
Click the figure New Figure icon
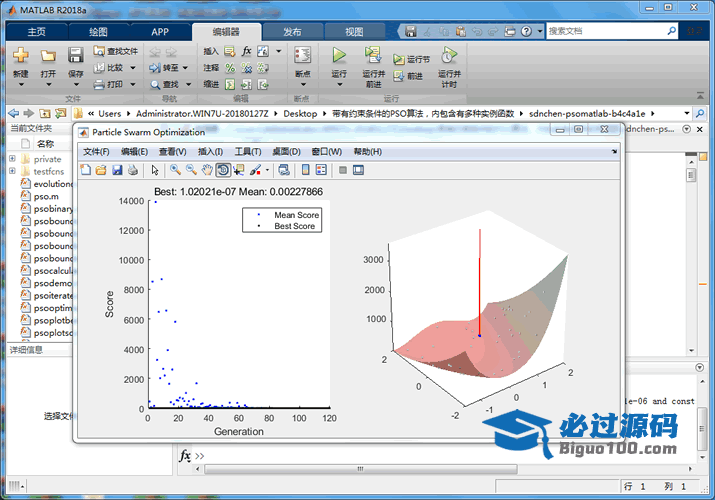click(86, 170)
